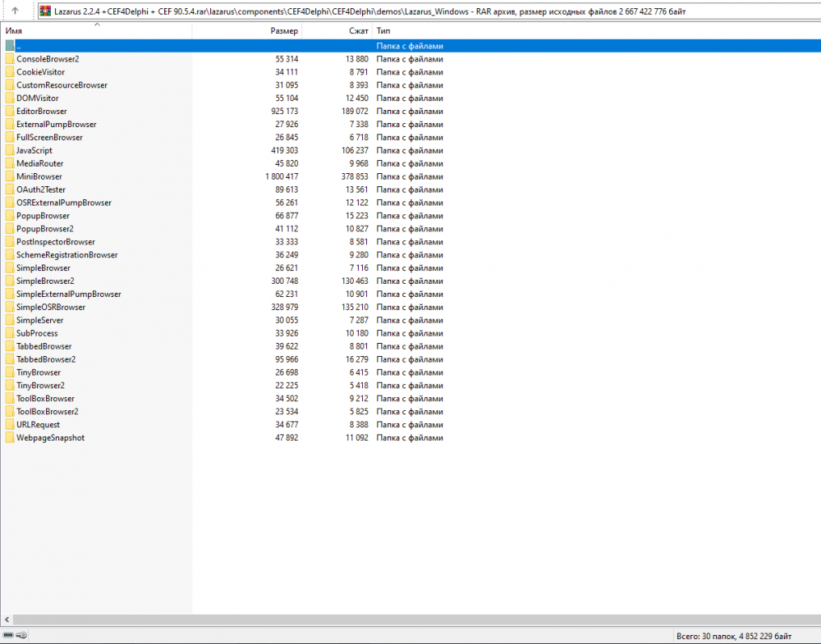The height and width of the screenshot is (644, 821).
Task: Click the drive icon in the status bar
Action: 8,635
